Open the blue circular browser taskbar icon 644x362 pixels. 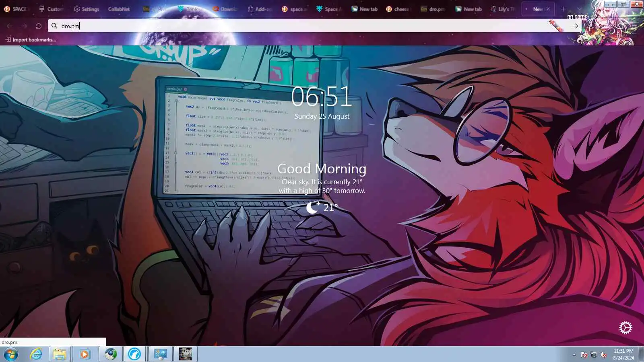[x=134, y=354]
